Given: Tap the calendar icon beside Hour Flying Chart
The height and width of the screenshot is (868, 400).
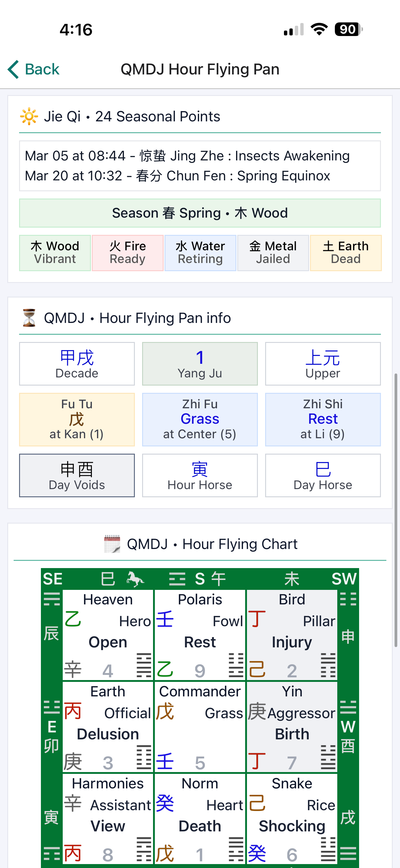Looking at the screenshot, I should coord(112,544).
